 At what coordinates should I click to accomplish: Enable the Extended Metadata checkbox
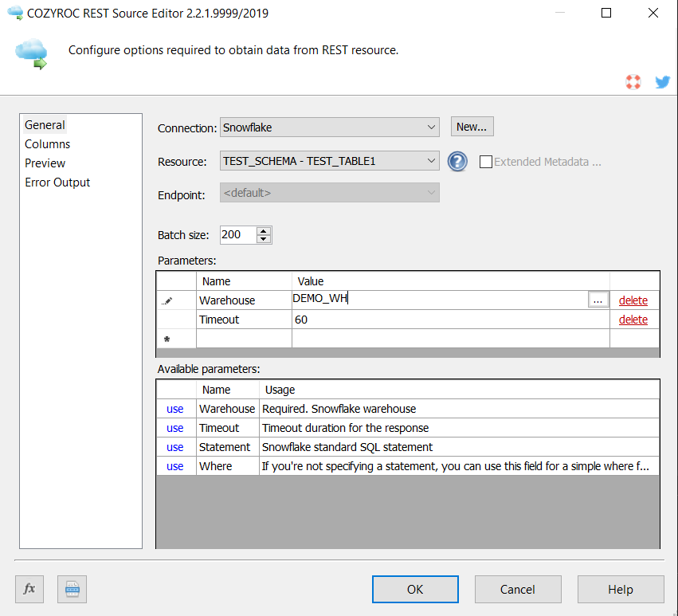click(x=485, y=162)
